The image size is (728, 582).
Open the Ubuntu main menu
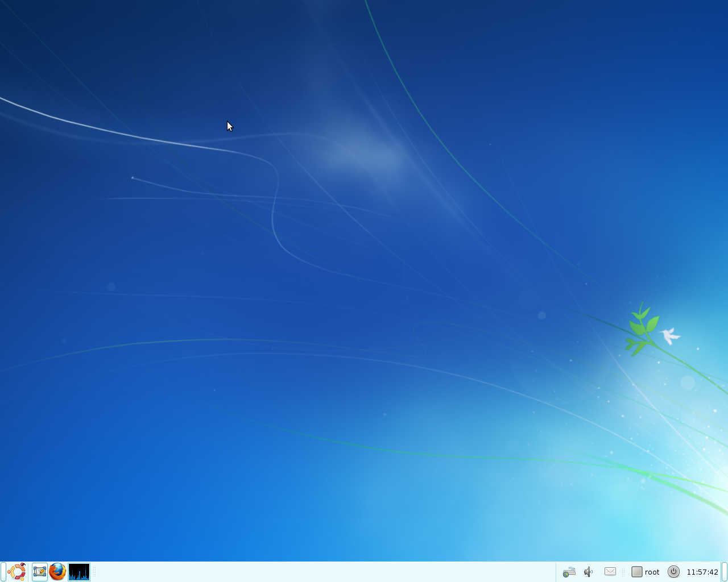[x=16, y=572]
